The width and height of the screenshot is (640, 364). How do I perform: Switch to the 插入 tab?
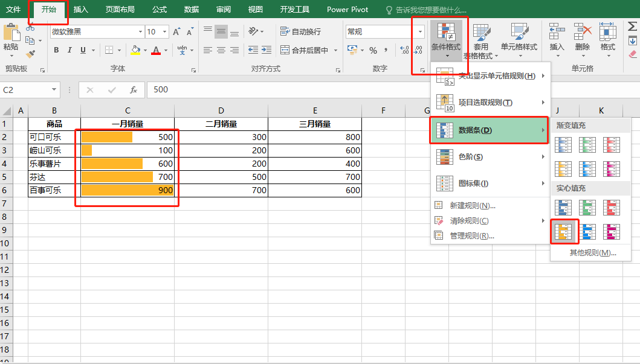pyautogui.click(x=81, y=9)
